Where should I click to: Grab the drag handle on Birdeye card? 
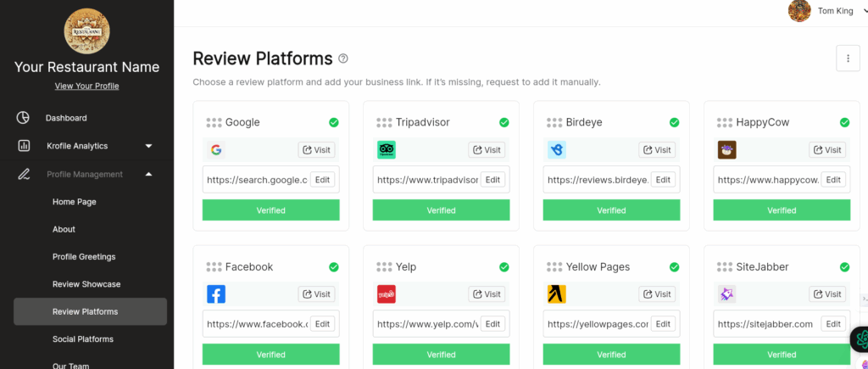click(x=554, y=122)
